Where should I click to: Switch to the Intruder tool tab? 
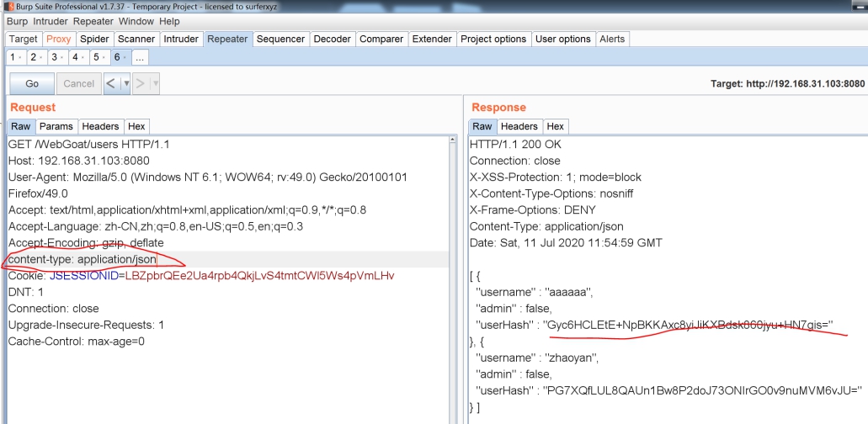click(181, 40)
